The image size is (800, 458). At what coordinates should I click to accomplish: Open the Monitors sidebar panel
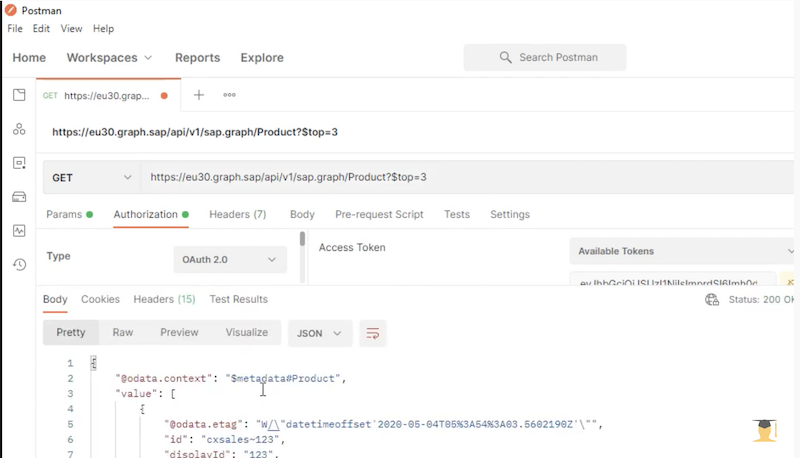(x=18, y=231)
